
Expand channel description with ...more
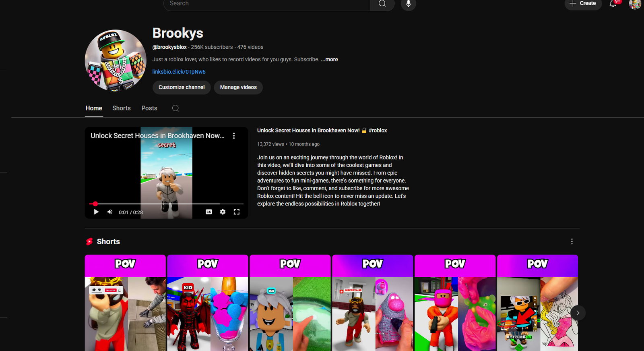pos(329,59)
